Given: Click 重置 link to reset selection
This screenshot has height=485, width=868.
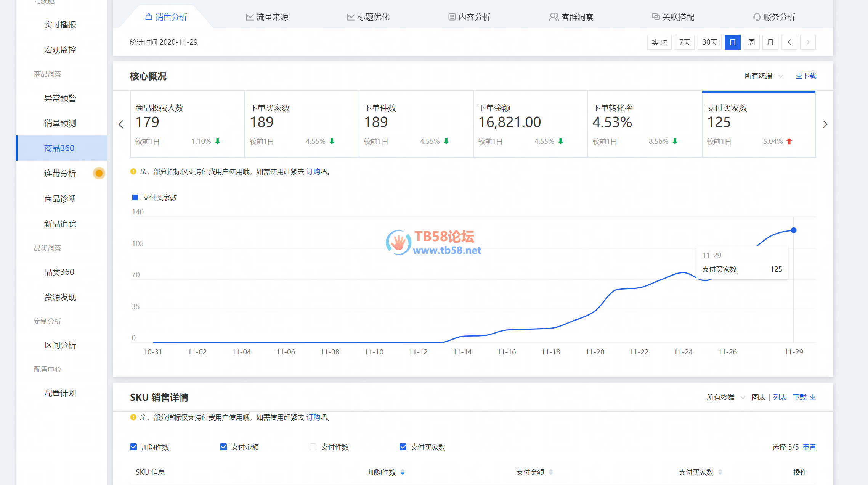Looking at the screenshot, I should [809, 447].
